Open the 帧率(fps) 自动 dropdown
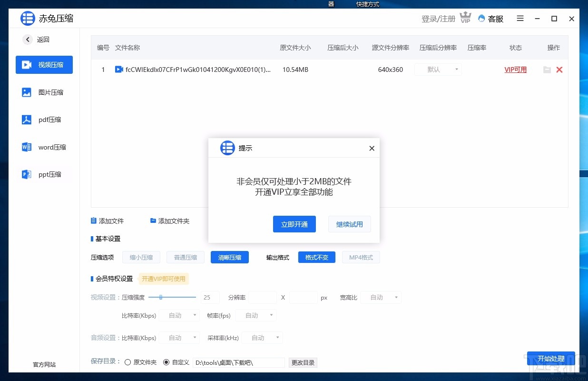Image resolution: width=588 pixels, height=381 pixels. pos(255,315)
